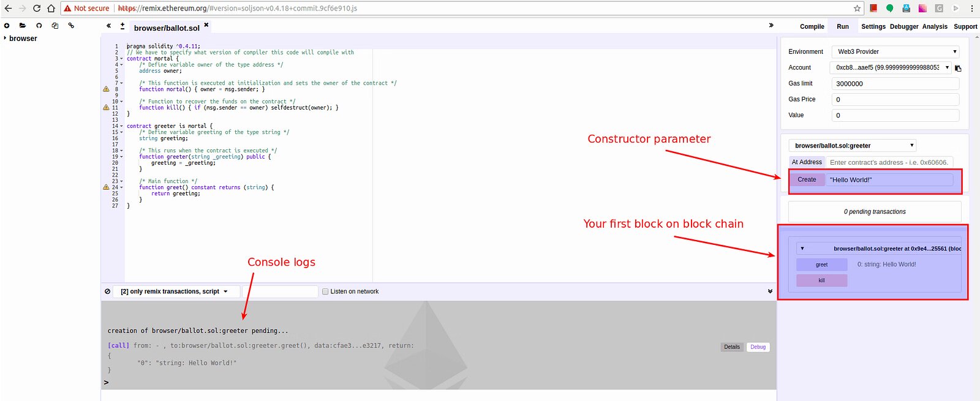Expand the browser folder in file tree

pos(6,38)
